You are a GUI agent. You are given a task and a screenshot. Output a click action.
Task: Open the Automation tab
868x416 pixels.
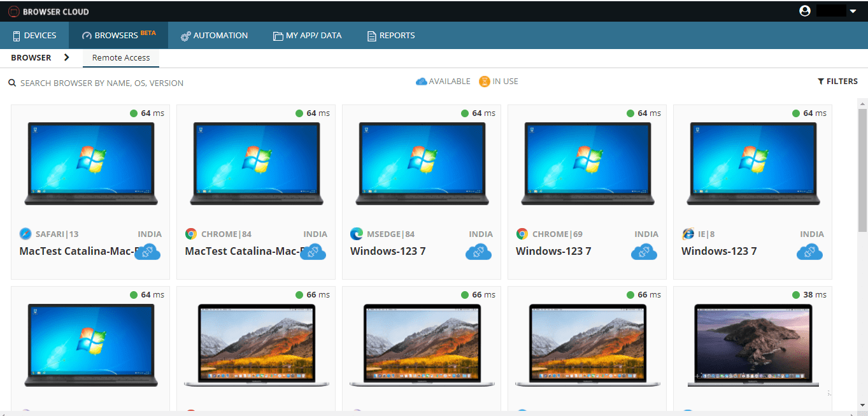(x=214, y=36)
